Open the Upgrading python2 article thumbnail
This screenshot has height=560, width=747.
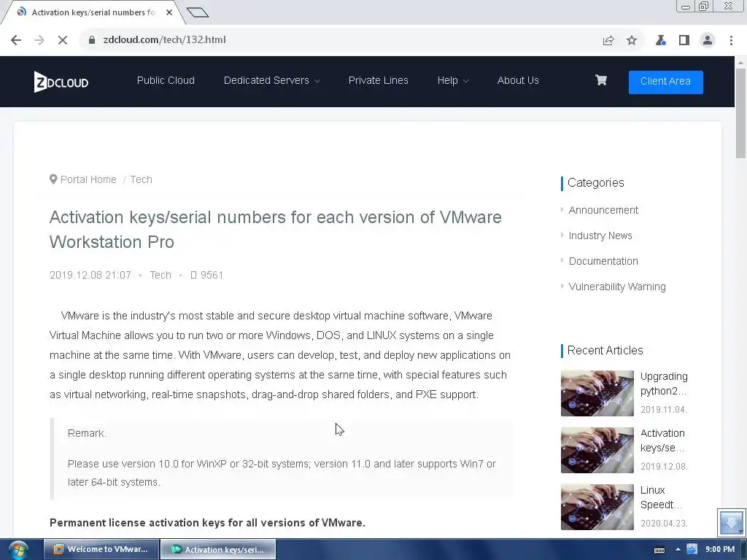point(597,393)
